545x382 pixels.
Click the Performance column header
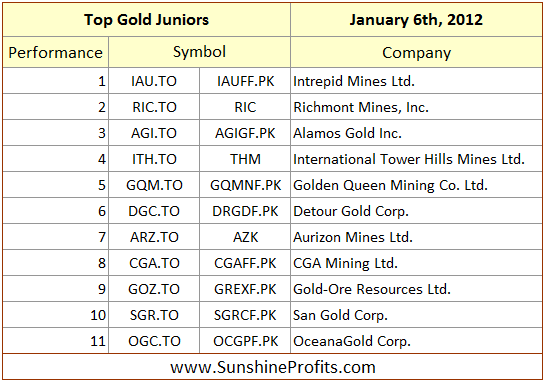(56, 52)
